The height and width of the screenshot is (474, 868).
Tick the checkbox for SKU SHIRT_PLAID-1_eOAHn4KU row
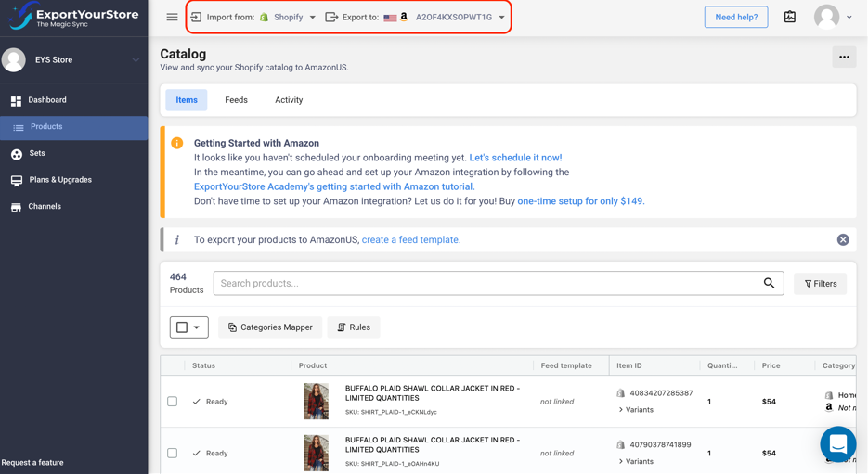point(172,453)
